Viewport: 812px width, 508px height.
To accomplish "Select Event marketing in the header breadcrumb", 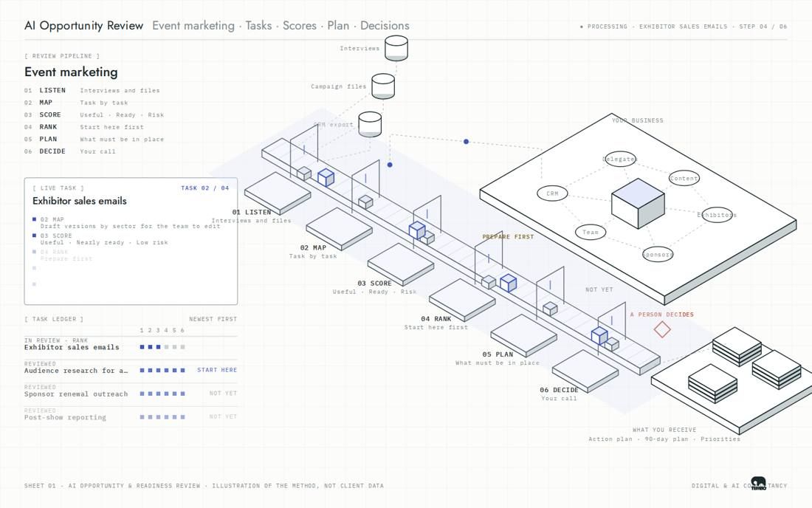I will click(193, 25).
